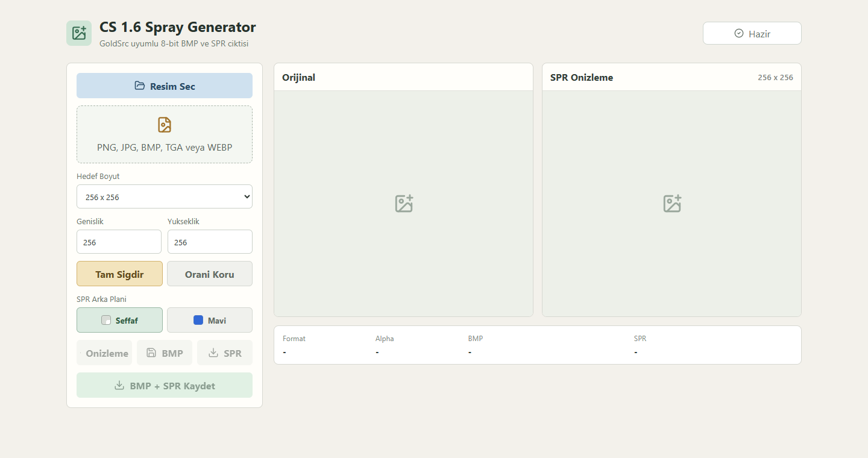Image resolution: width=868 pixels, height=458 pixels.
Task: Focus the Genislik input field
Action: pyautogui.click(x=119, y=242)
